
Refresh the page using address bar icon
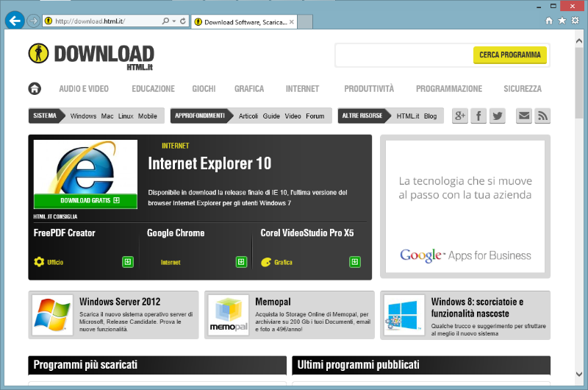point(183,21)
